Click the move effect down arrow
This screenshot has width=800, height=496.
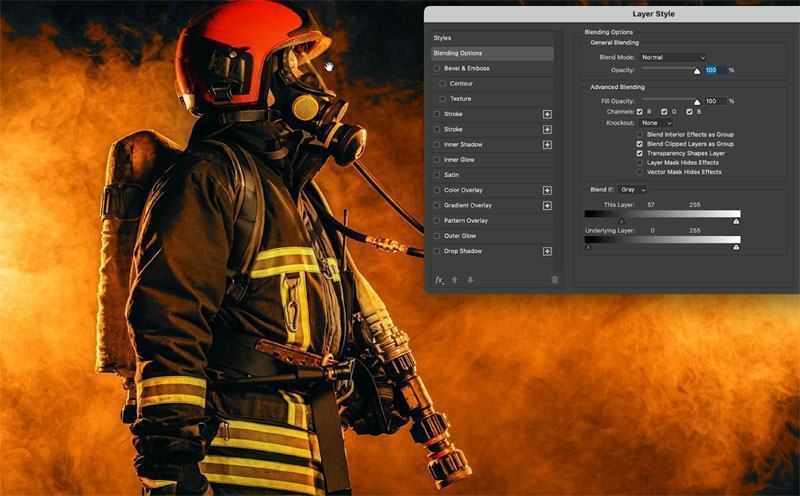click(x=470, y=280)
